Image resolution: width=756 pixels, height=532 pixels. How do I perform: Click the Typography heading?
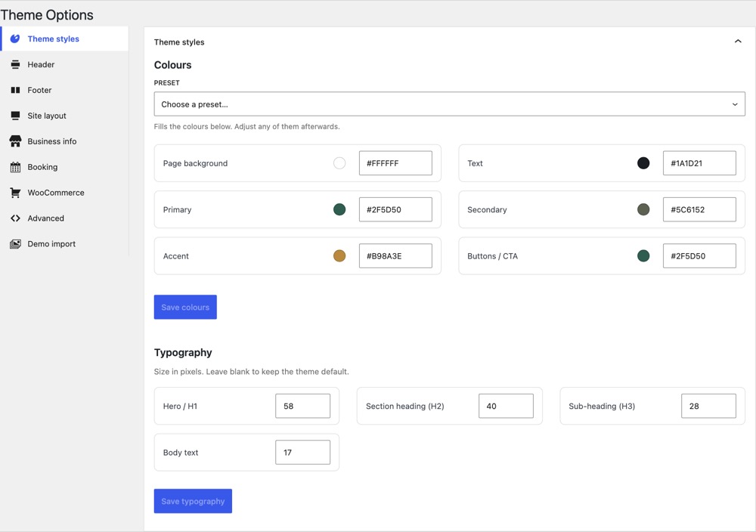click(x=183, y=353)
